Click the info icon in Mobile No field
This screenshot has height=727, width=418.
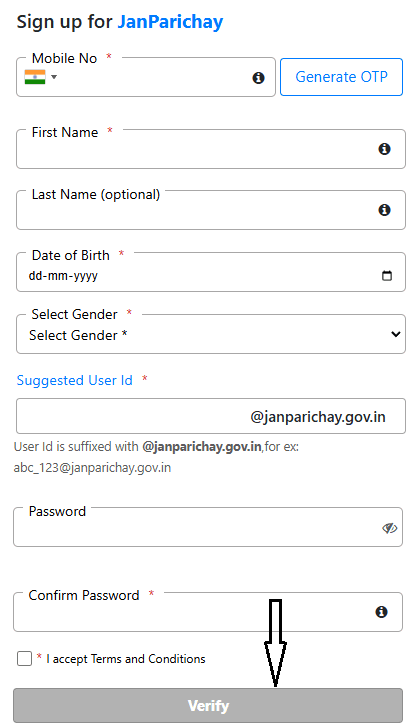click(x=258, y=78)
